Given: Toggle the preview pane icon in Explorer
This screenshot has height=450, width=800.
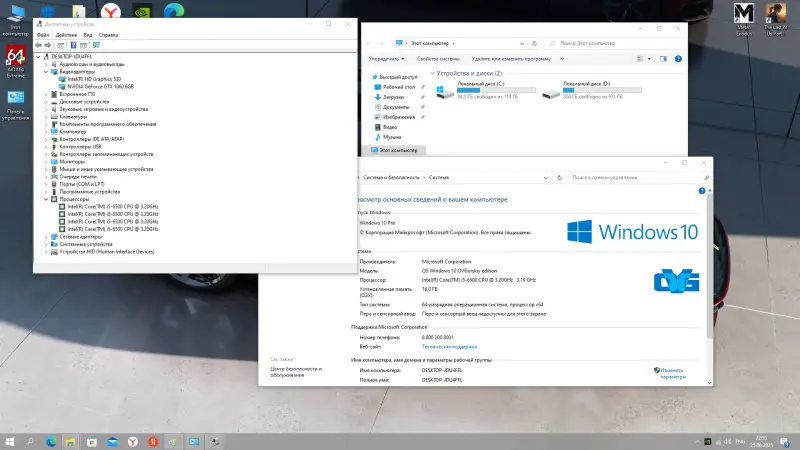Looking at the screenshot, I should pyautogui.click(x=663, y=59).
